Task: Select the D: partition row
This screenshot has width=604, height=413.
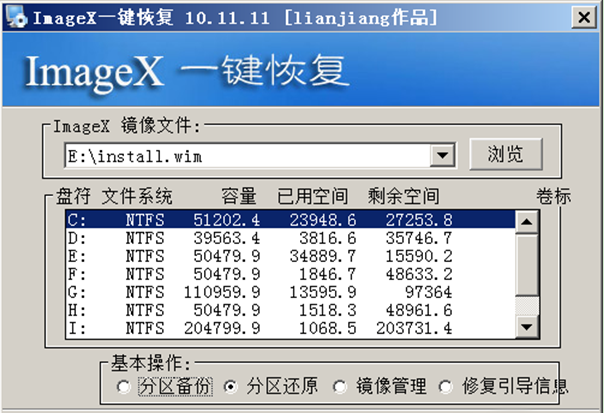Action: click(x=291, y=238)
